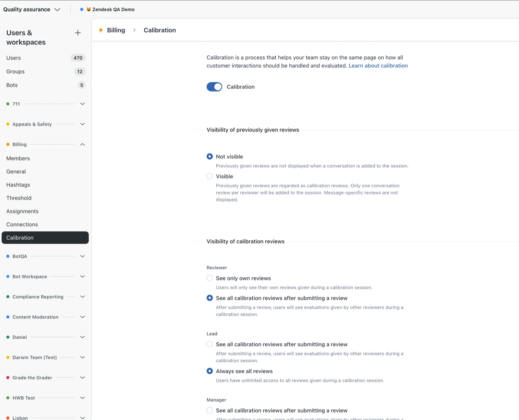The width and height of the screenshot is (519, 420).
Task: Click the breadcrumb arrow between Billing and Calibration
Action: (x=134, y=30)
